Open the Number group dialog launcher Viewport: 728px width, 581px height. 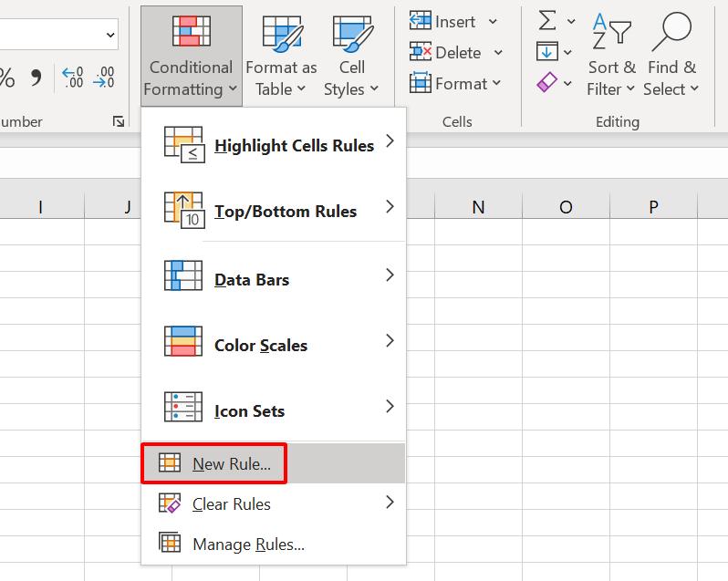click(x=119, y=121)
